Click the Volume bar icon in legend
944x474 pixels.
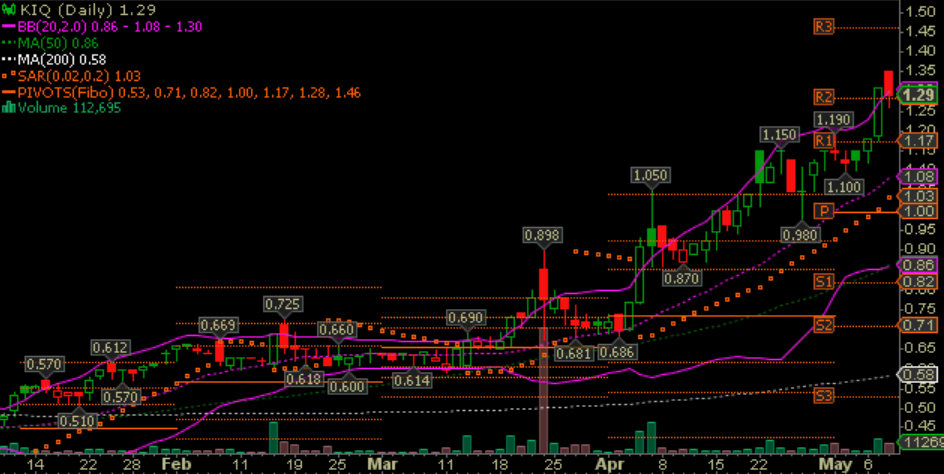(x=10, y=108)
